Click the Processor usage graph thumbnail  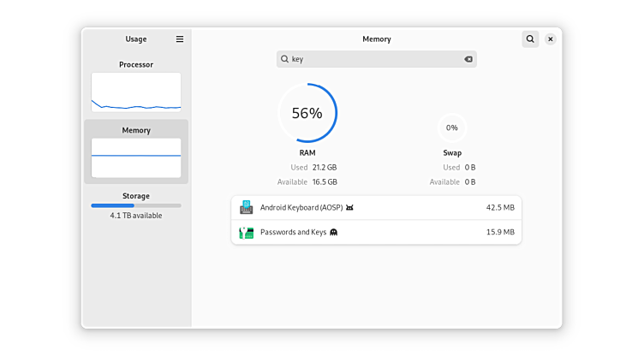[136, 92]
